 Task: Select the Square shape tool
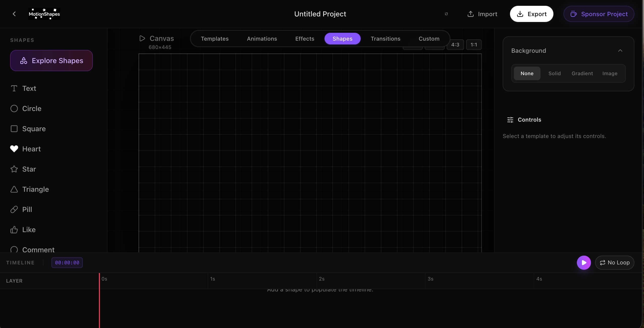(x=34, y=129)
